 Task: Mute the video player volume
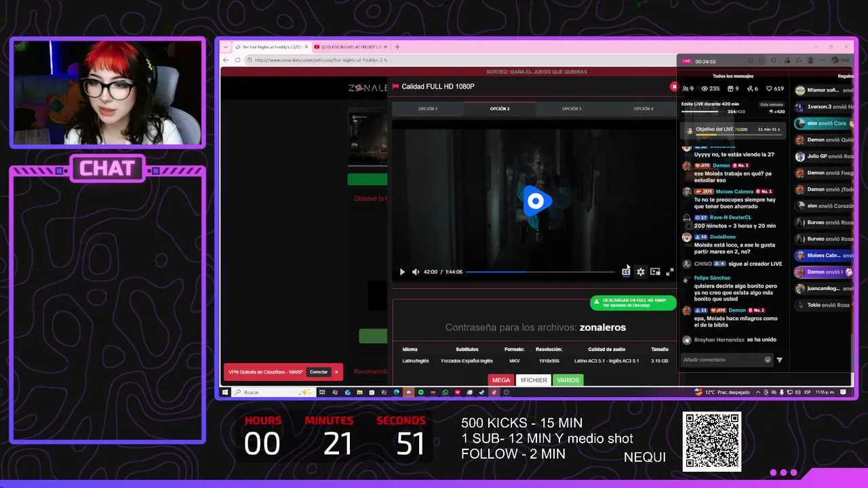[416, 272]
